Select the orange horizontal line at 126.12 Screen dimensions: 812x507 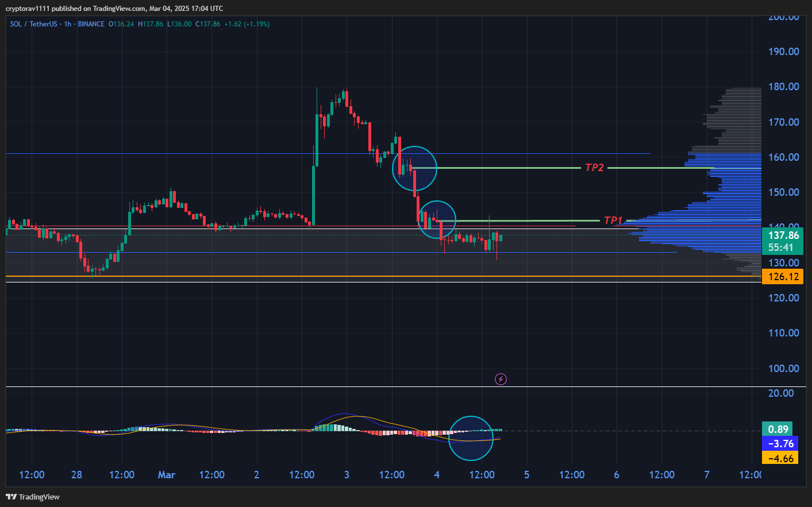[383, 277]
